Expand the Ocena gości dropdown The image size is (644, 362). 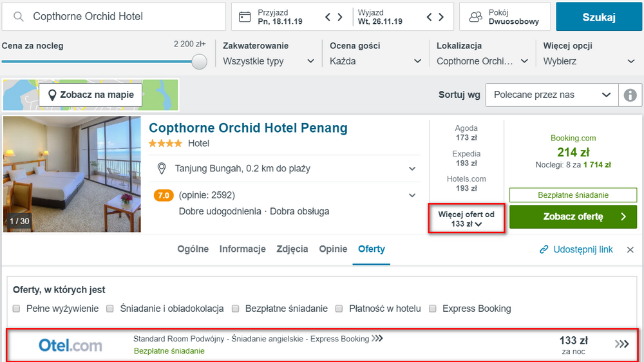click(x=375, y=61)
